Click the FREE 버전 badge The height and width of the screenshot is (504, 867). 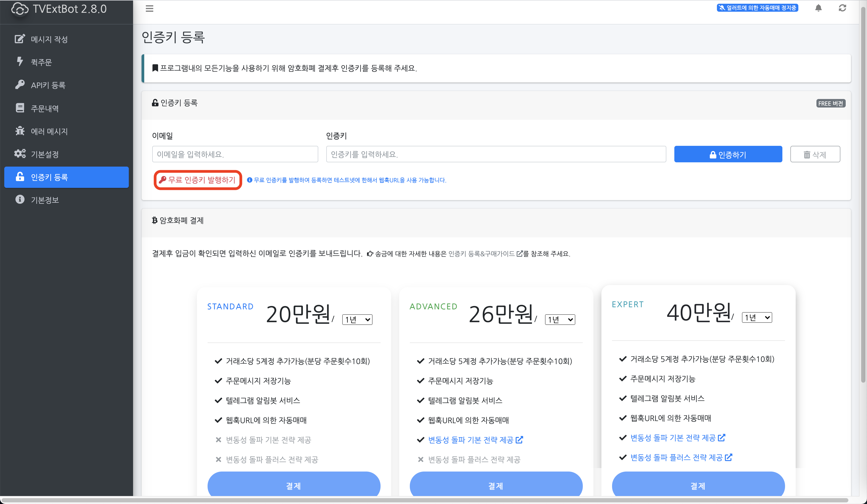pyautogui.click(x=831, y=103)
